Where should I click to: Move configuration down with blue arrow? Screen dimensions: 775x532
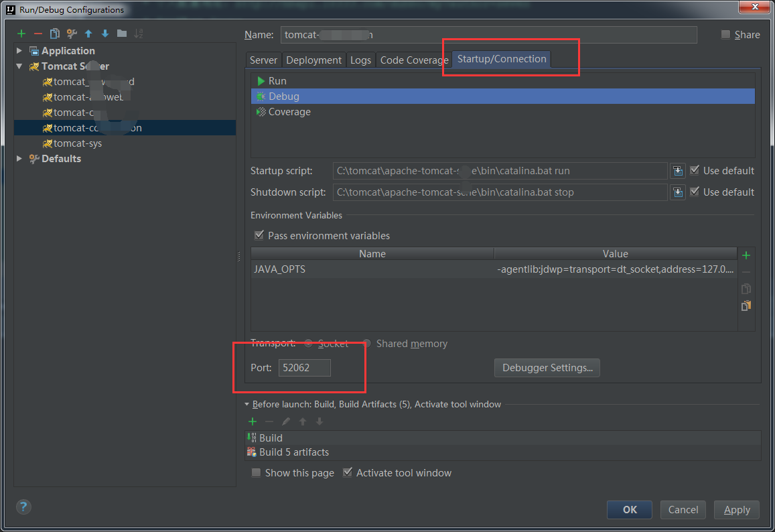coord(105,34)
